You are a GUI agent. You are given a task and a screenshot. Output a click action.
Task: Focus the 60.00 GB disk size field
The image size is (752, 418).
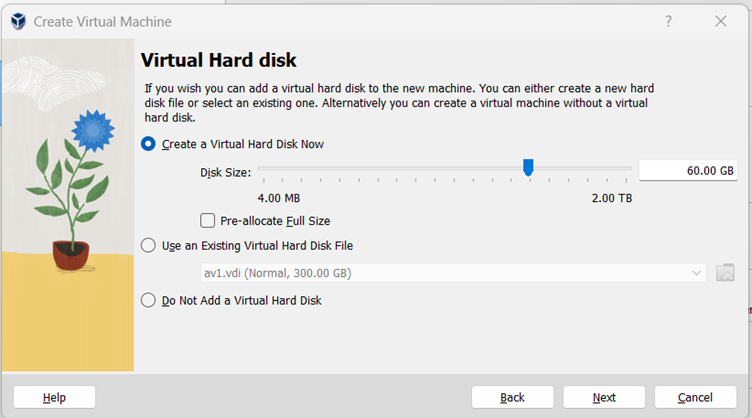point(687,171)
